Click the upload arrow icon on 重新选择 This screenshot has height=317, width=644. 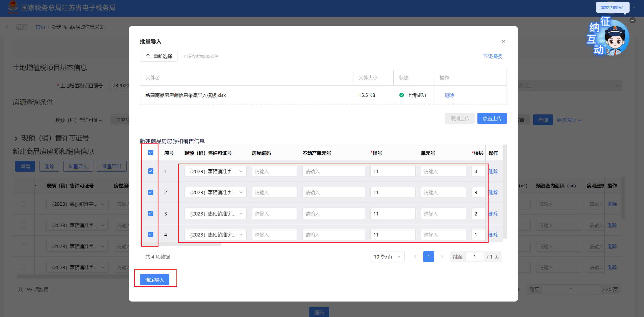pyautogui.click(x=148, y=56)
